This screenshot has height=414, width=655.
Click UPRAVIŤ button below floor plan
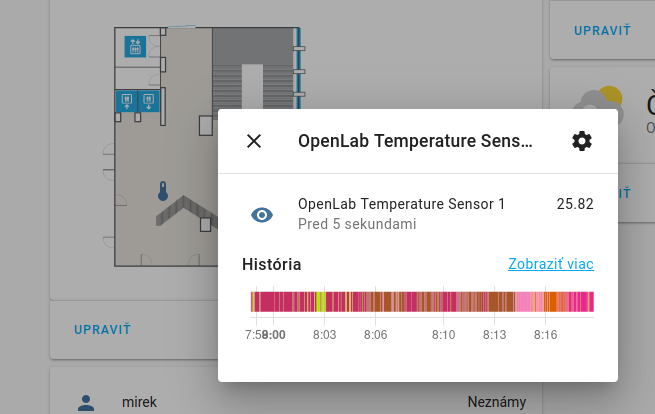point(102,330)
